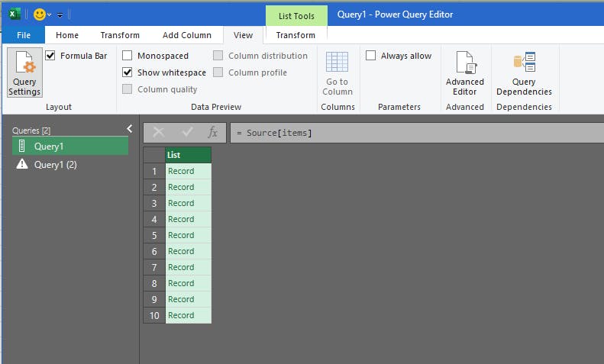Open the Record in row 1
This screenshot has width=604, height=364.
pos(181,171)
